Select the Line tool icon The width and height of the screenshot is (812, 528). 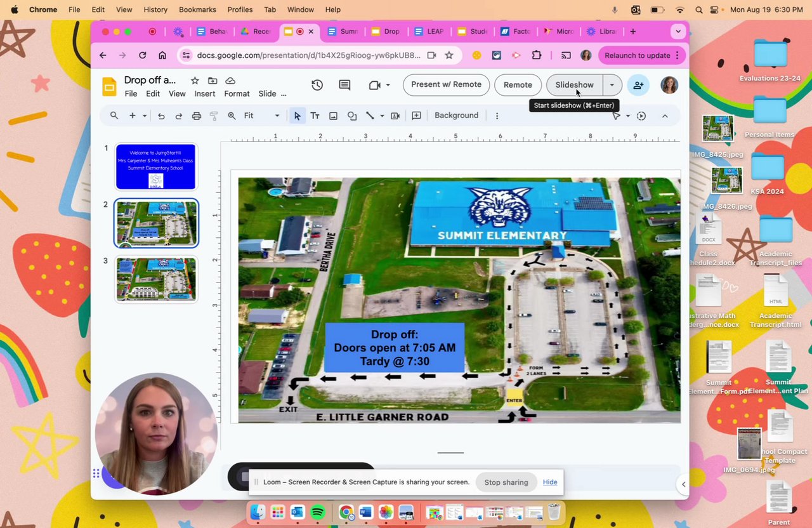point(370,116)
